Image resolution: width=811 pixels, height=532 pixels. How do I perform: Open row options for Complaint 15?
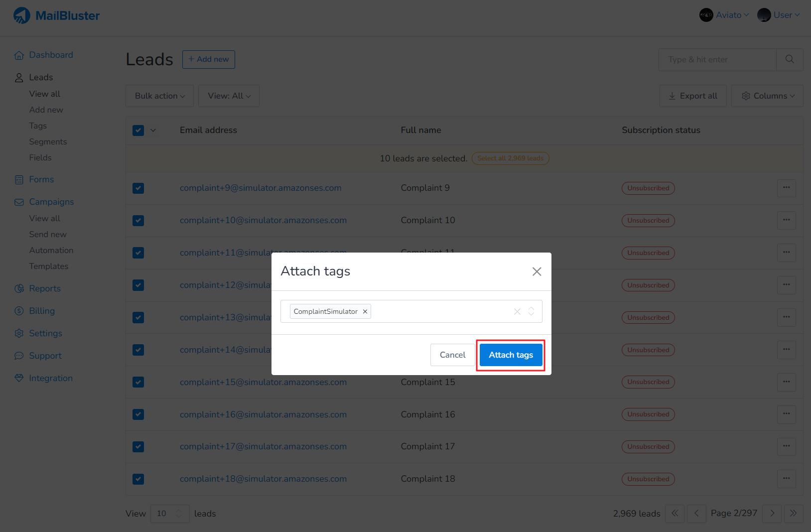pyautogui.click(x=787, y=382)
